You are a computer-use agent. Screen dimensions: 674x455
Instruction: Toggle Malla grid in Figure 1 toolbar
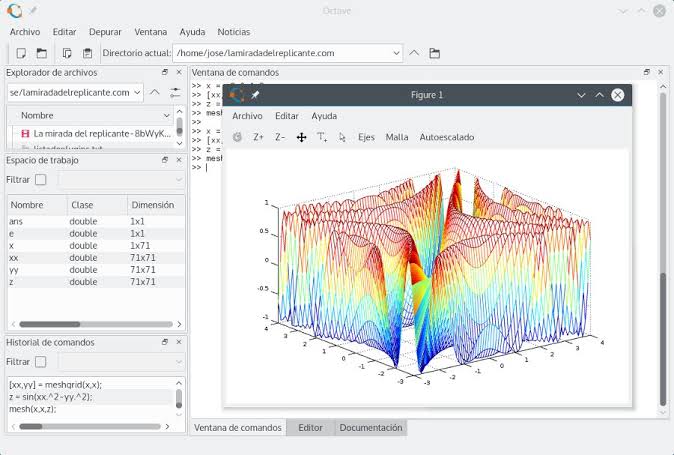coord(397,137)
